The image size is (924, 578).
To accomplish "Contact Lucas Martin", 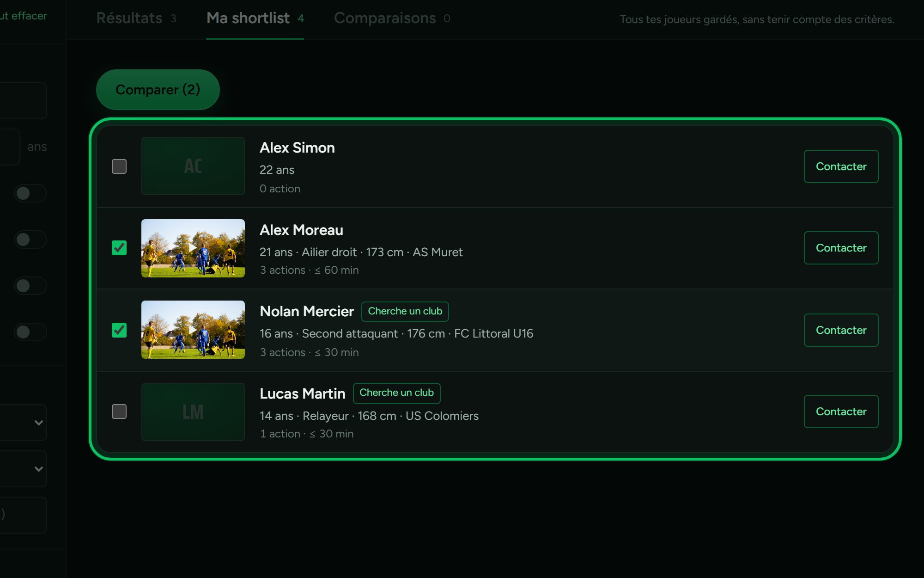I will 841,412.
